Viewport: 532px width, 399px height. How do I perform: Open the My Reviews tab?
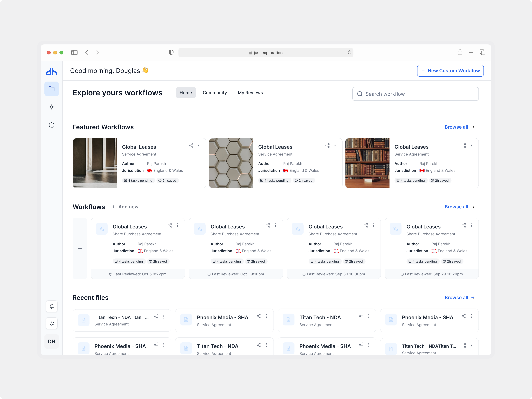click(250, 93)
